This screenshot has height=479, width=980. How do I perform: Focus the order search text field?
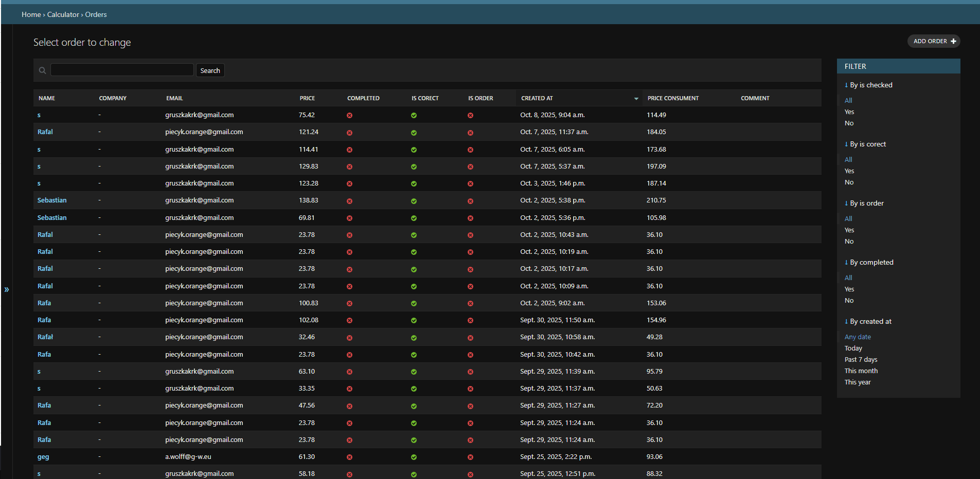[x=122, y=70]
